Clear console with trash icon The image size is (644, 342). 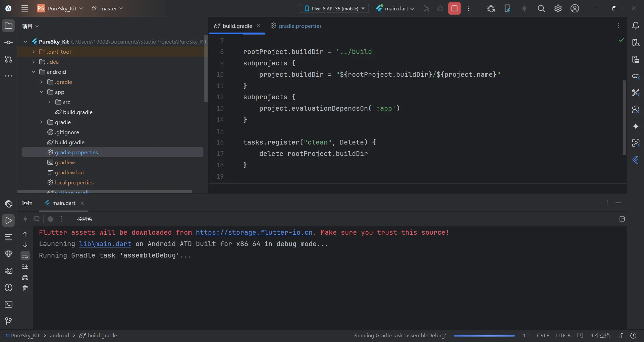click(x=25, y=288)
